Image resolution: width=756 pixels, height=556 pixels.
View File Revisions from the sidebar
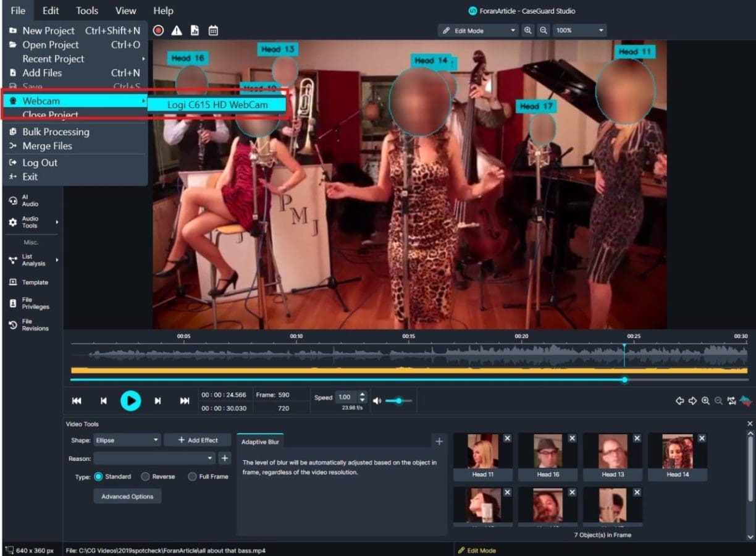[x=28, y=324]
